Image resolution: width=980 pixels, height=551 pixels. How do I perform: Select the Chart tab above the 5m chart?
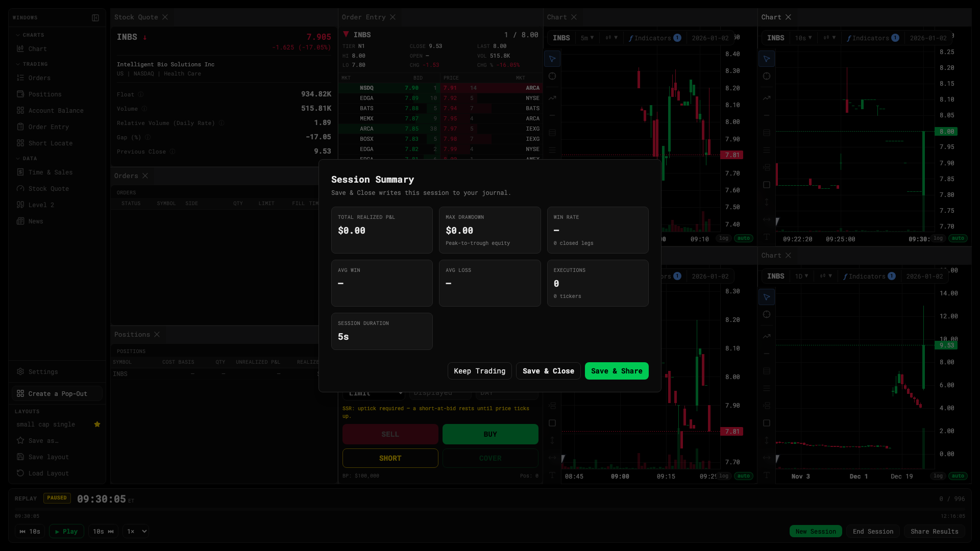click(557, 17)
